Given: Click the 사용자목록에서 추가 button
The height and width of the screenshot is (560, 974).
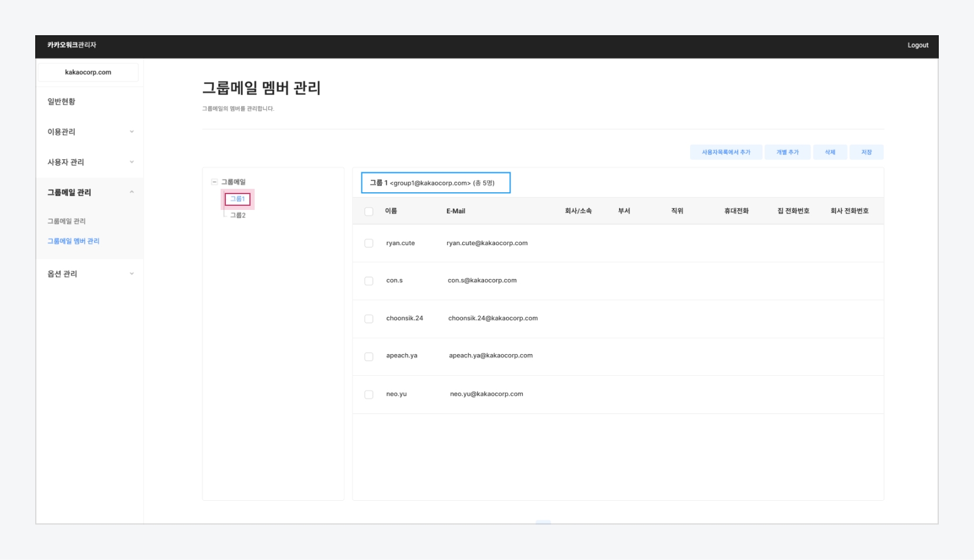Looking at the screenshot, I should (726, 152).
